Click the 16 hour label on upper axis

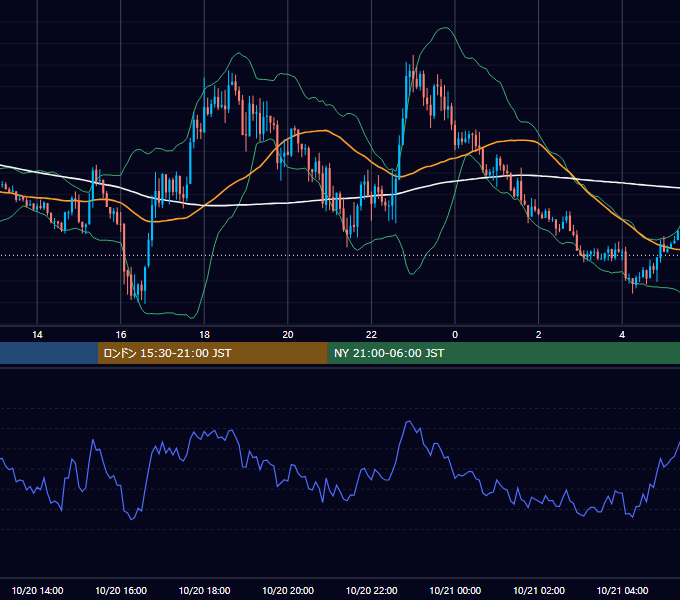[121, 335]
